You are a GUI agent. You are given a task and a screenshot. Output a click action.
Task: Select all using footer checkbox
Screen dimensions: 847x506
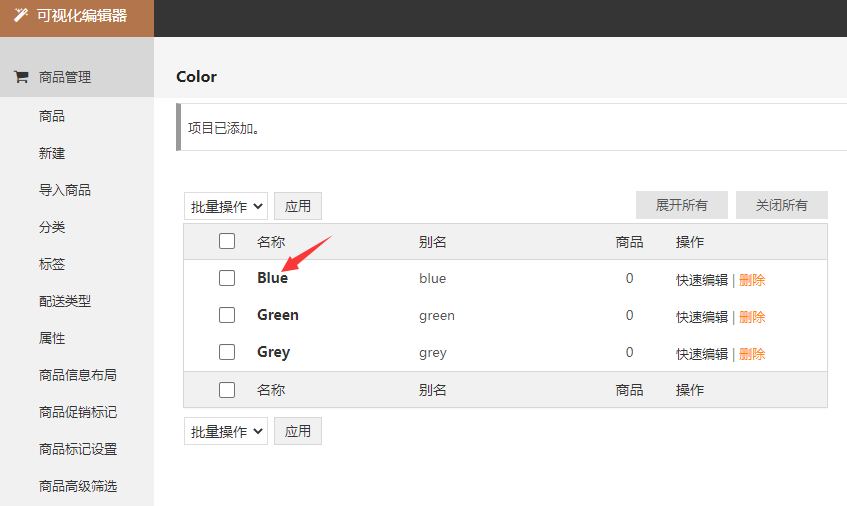click(227, 389)
